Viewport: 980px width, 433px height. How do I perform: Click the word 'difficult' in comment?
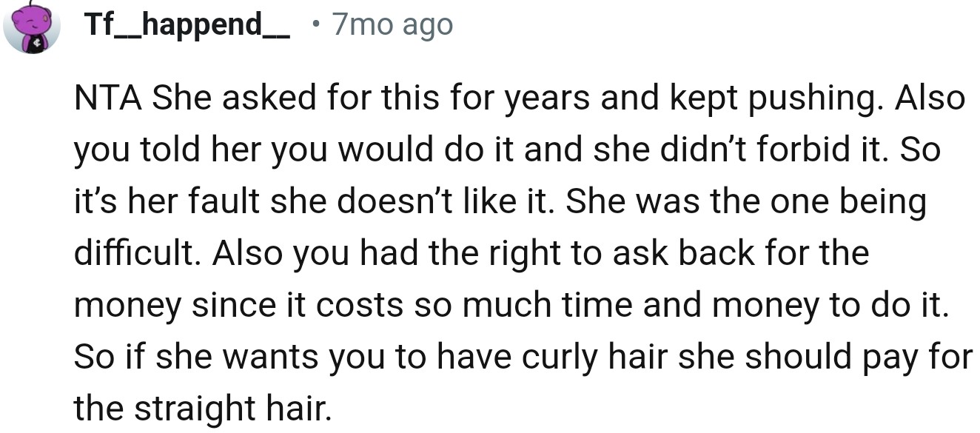point(136,254)
